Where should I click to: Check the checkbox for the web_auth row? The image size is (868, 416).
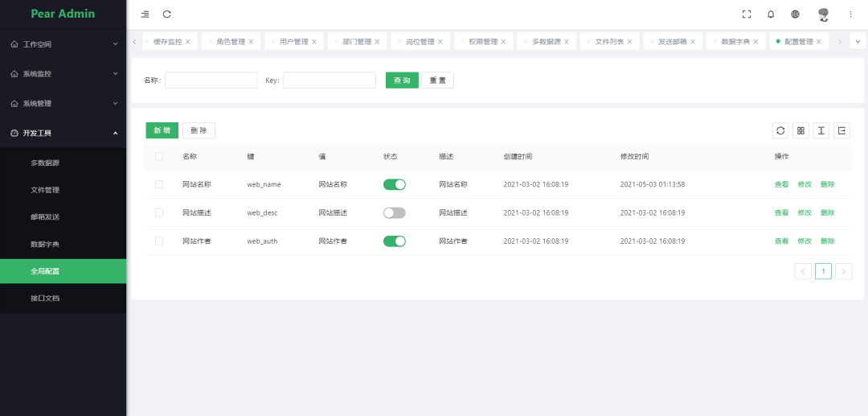click(159, 241)
